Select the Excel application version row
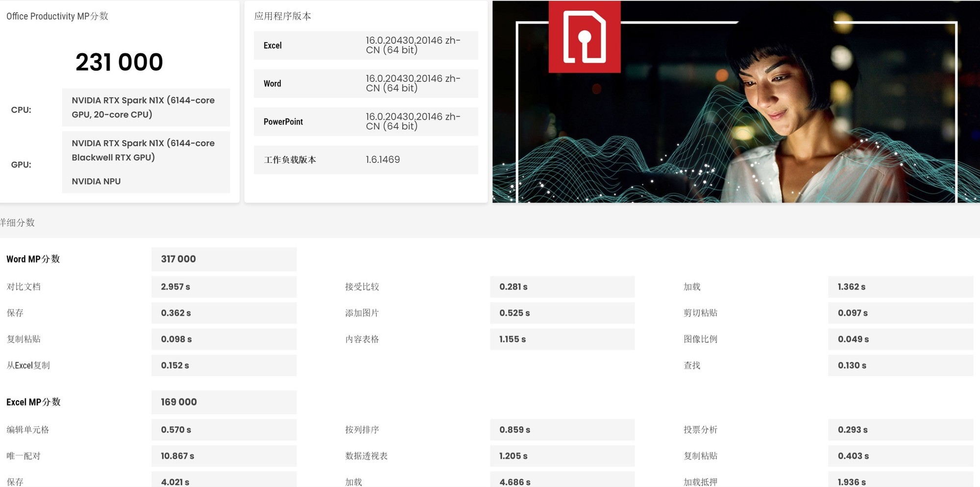This screenshot has height=487, width=980. 366,46
